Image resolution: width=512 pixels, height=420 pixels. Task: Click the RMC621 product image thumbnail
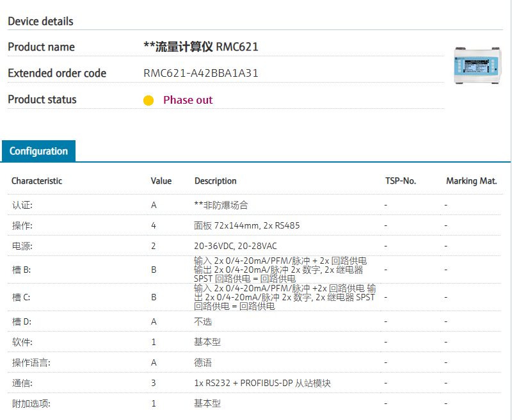click(477, 64)
